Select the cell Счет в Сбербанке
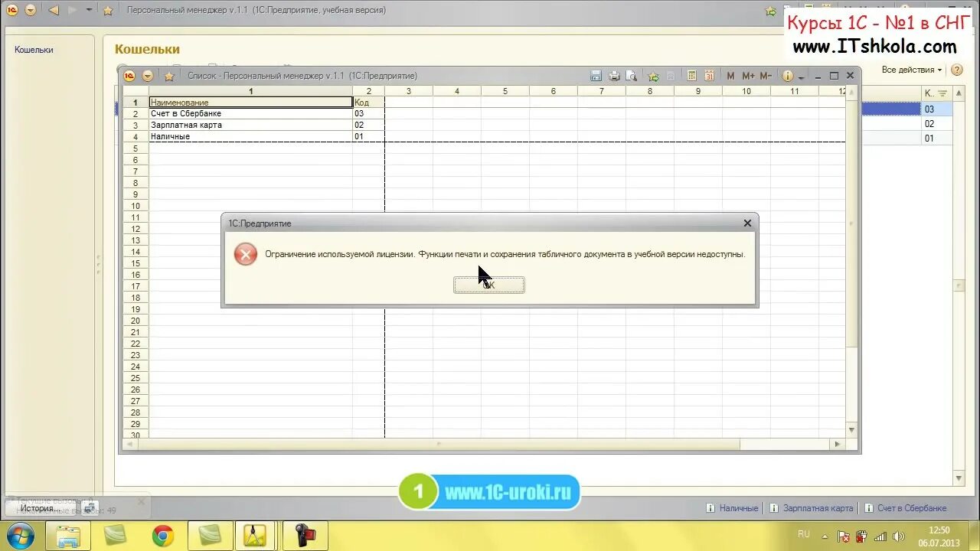The image size is (980, 551). (x=251, y=113)
